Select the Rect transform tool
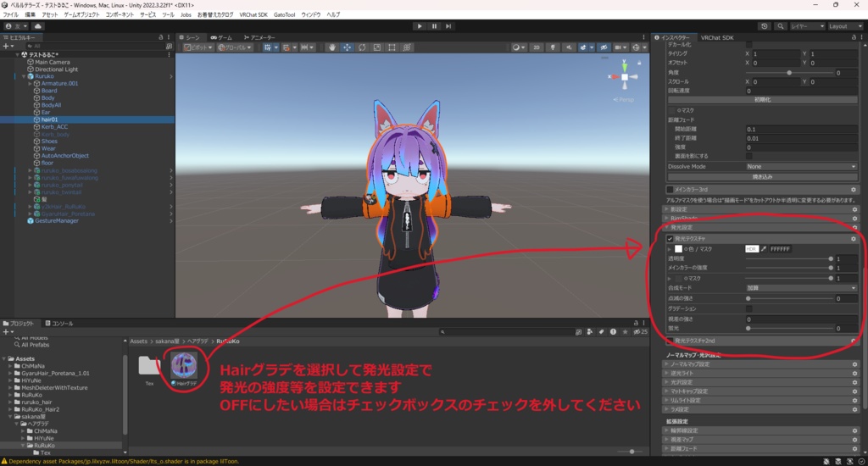This screenshot has width=868, height=466. coord(392,47)
